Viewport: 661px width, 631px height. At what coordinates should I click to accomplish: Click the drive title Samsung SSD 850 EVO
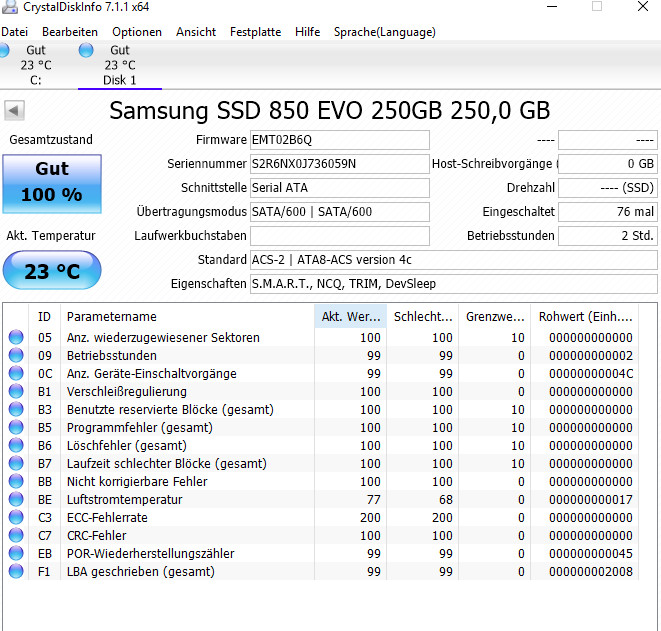coord(330,111)
